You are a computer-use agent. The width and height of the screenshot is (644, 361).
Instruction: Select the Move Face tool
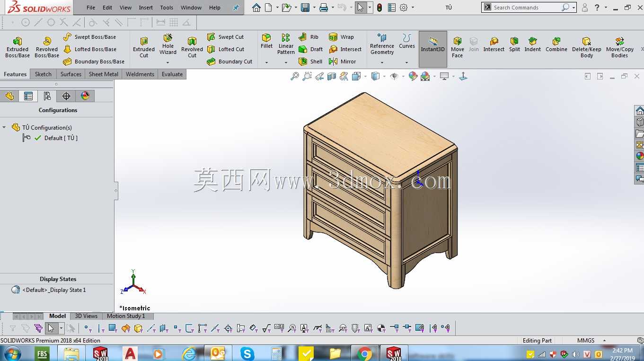(x=458, y=47)
